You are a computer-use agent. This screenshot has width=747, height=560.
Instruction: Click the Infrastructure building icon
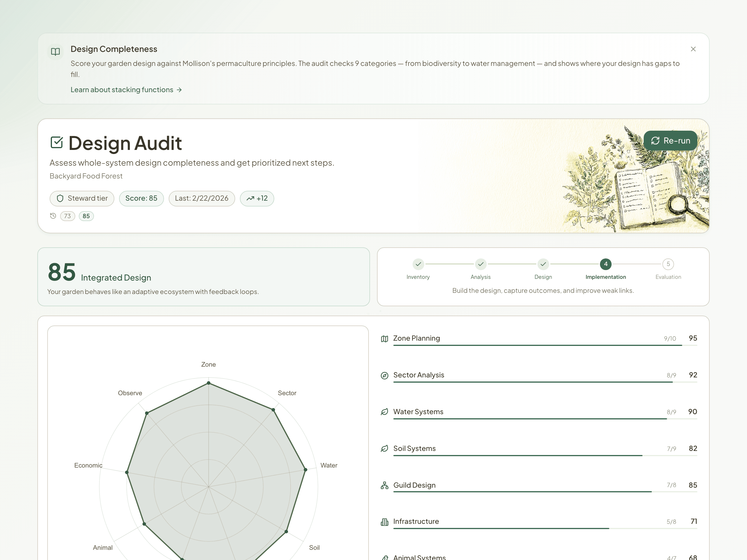point(384,522)
